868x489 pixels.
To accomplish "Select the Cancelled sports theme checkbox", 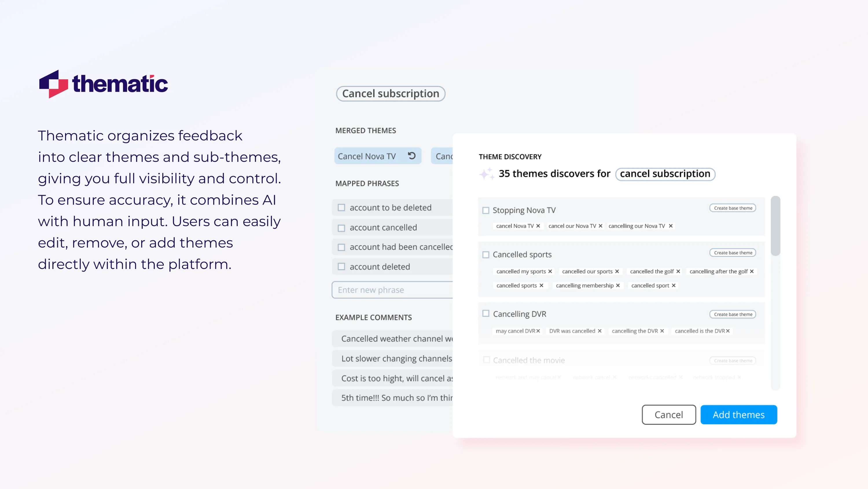I will point(486,254).
